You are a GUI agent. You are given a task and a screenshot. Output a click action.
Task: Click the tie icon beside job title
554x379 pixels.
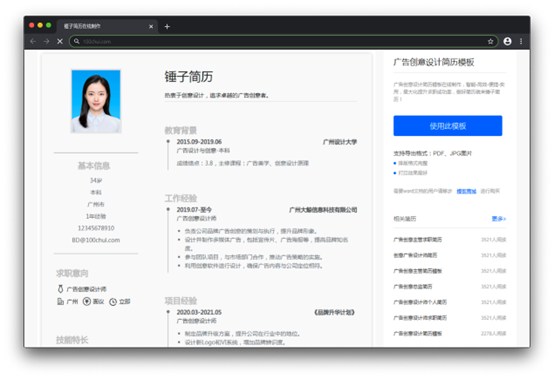60,289
